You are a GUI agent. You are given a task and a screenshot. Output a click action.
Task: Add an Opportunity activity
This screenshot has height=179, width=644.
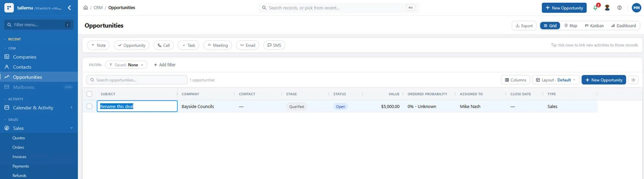pos(132,45)
